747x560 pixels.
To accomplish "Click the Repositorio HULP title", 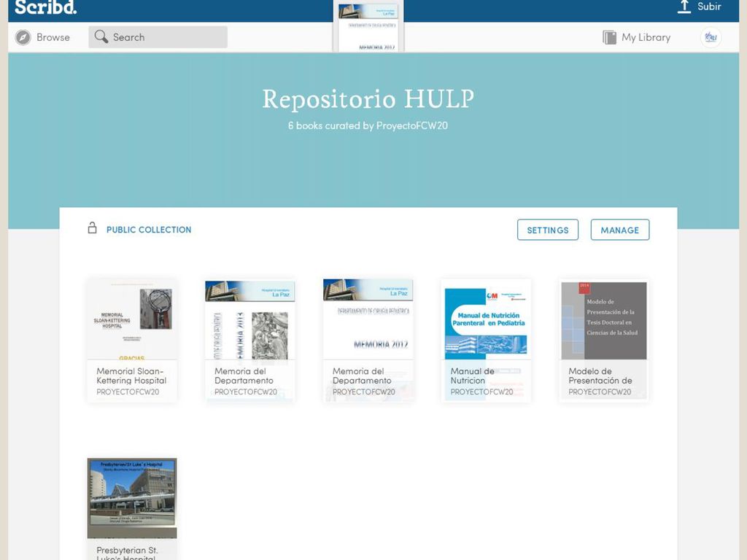I will tap(368, 99).
